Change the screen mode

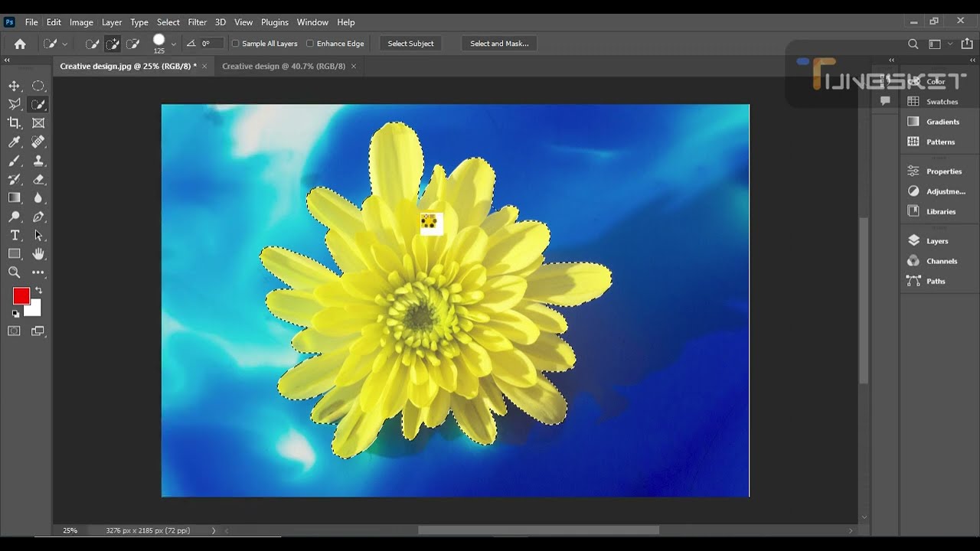[x=38, y=331]
